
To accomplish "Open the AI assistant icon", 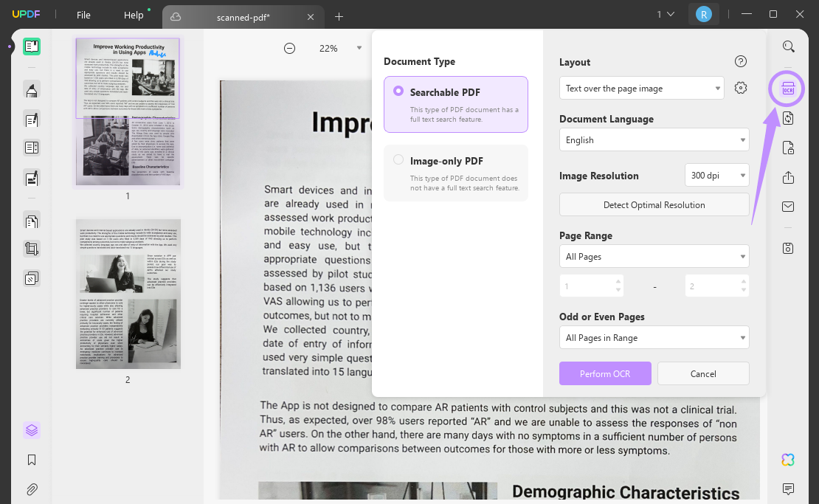I will pyautogui.click(x=788, y=460).
